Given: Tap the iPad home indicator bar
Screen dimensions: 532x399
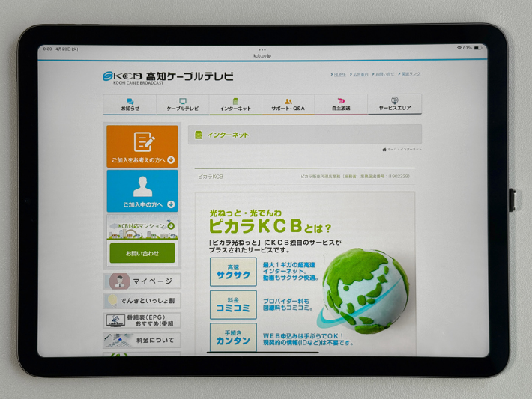Looking at the screenshot, I should [262, 353].
